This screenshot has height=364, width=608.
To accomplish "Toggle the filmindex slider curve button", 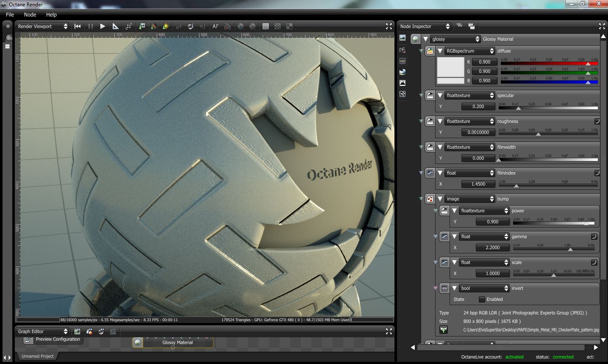I will [597, 173].
